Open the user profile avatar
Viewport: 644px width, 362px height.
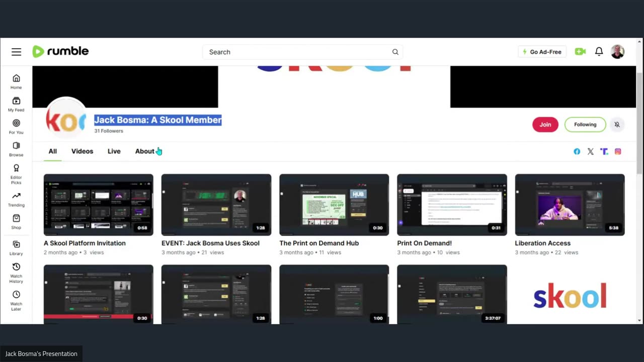(617, 51)
